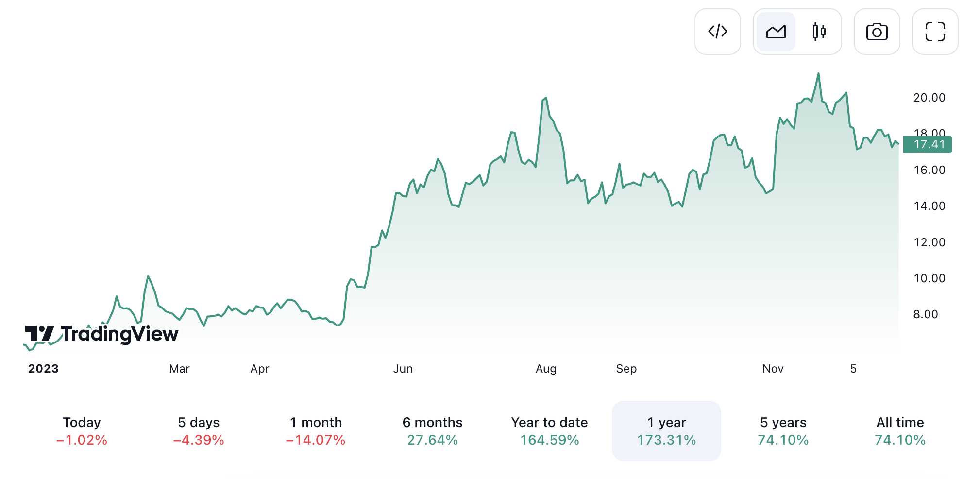Show All time price history
Screen dimensions: 980x479
[900, 431]
